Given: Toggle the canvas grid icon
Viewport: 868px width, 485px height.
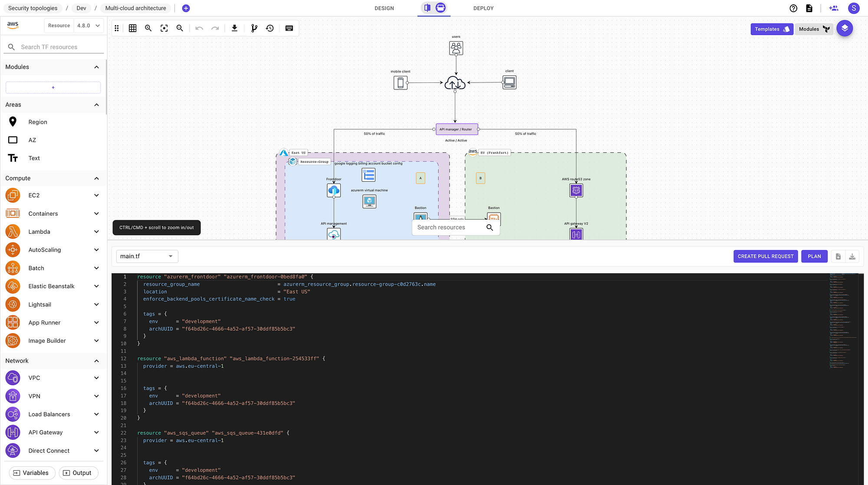Looking at the screenshot, I should (x=133, y=28).
